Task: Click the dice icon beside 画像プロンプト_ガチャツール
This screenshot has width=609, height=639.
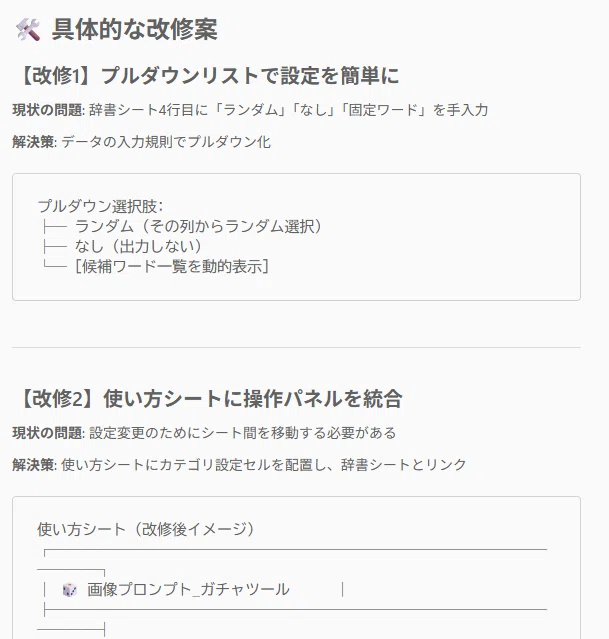Action: (69, 589)
